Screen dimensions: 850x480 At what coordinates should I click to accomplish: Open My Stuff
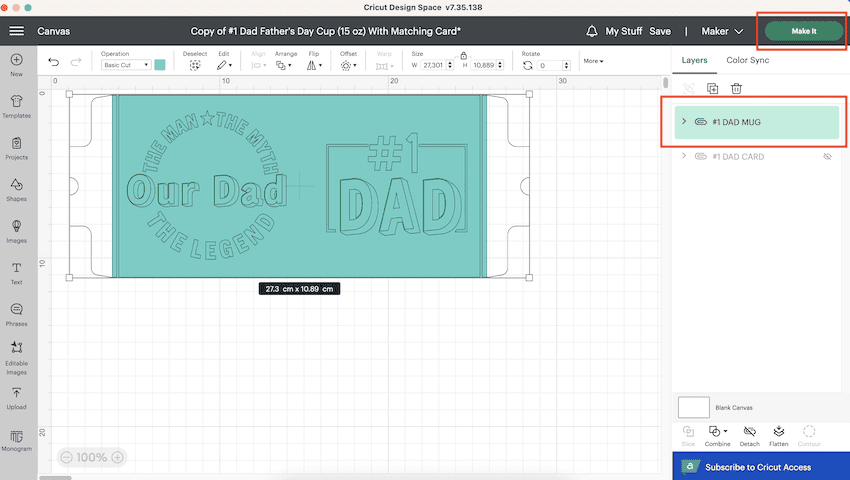(623, 31)
